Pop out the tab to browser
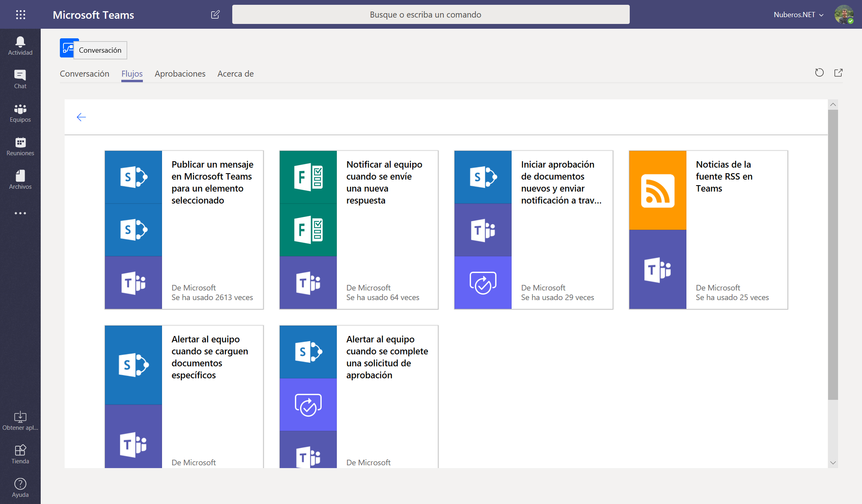Viewport: 862px width, 504px height. pos(838,73)
